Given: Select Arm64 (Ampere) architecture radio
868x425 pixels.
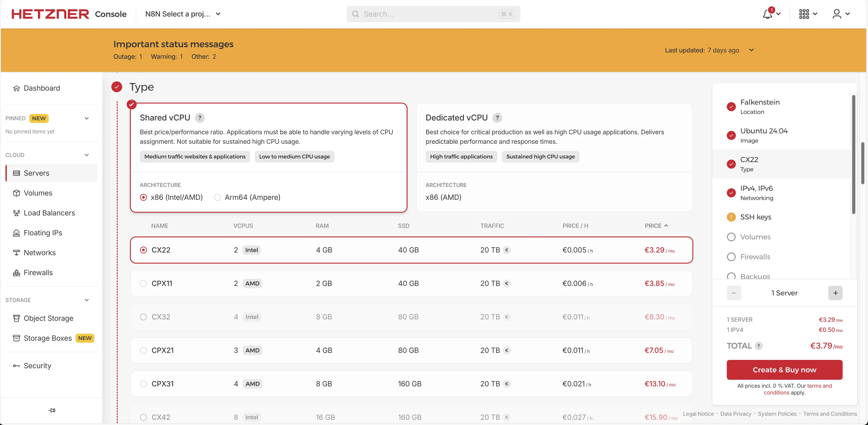Looking at the screenshot, I should (x=218, y=197).
